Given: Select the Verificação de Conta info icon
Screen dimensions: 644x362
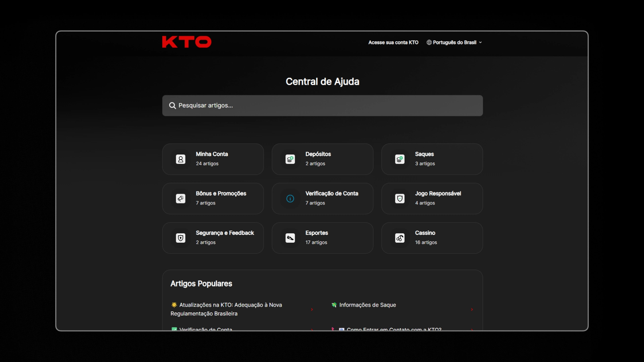Looking at the screenshot, I should [x=290, y=198].
